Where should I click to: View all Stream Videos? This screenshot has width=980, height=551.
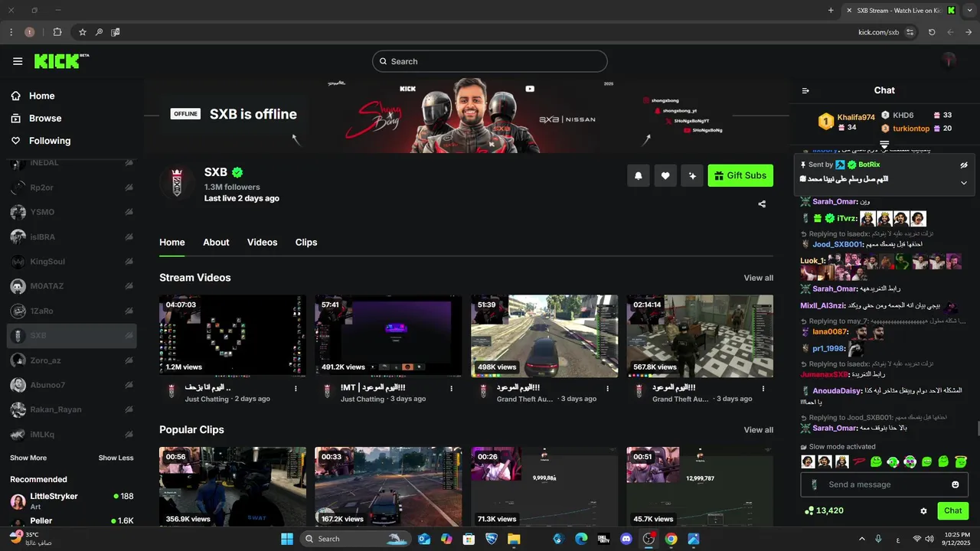click(x=759, y=278)
